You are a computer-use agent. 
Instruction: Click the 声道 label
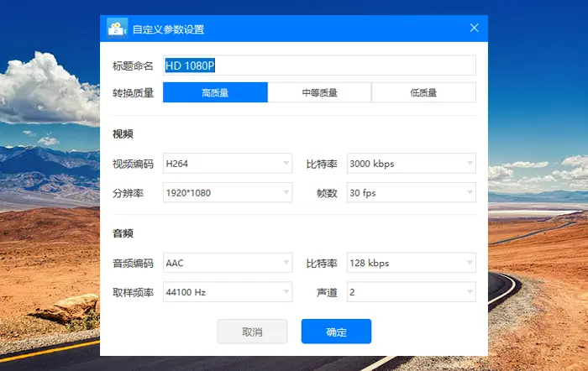tap(327, 293)
